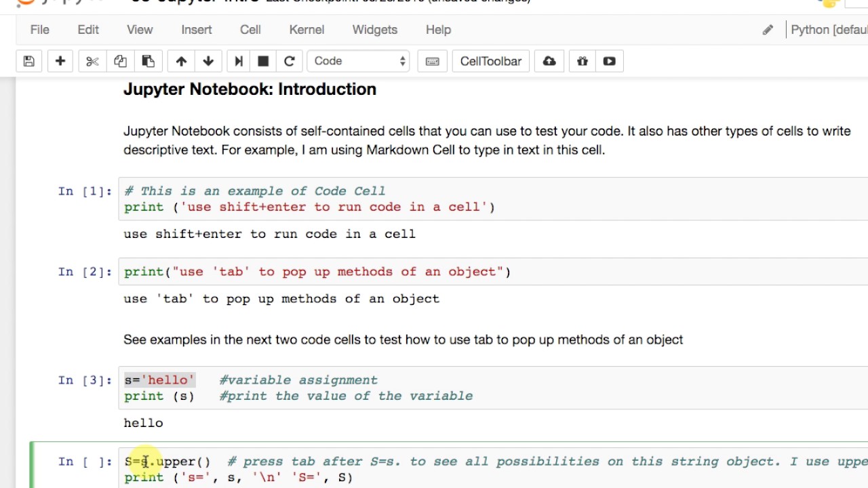
Task: Click the gift box toolbar icon
Action: pyautogui.click(x=583, y=61)
